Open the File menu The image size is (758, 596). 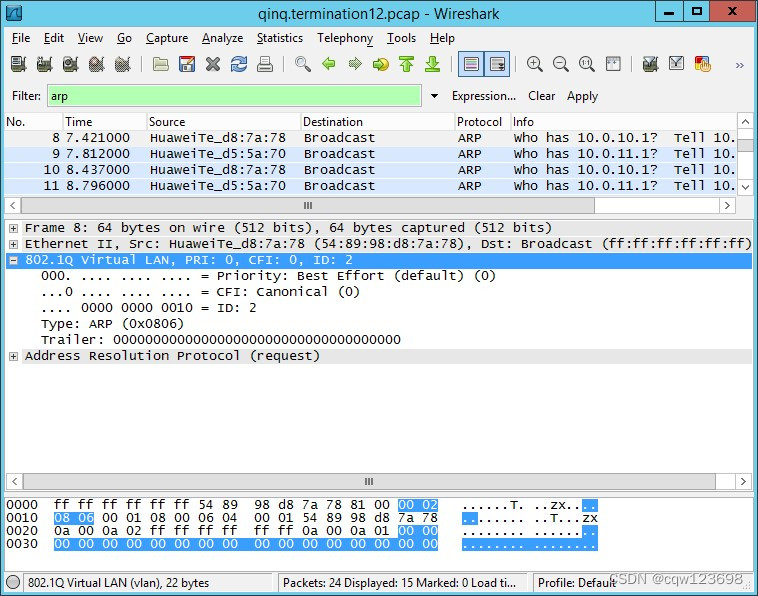click(x=21, y=38)
